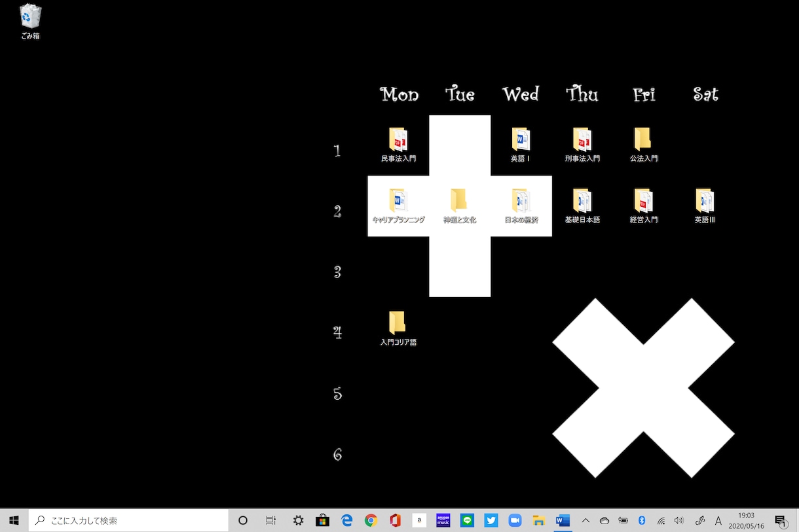Open Amazon Music from taskbar
Image resolution: width=799 pixels, height=532 pixels.
443,520
